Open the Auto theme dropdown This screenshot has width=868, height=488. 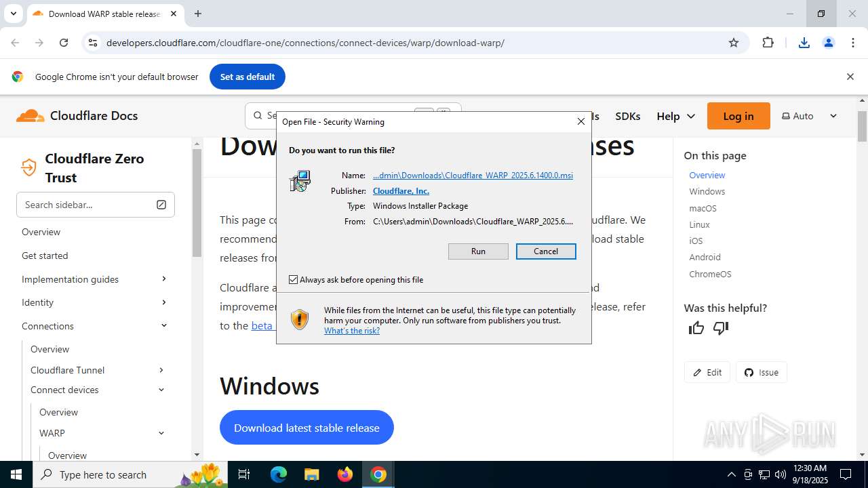(810, 116)
